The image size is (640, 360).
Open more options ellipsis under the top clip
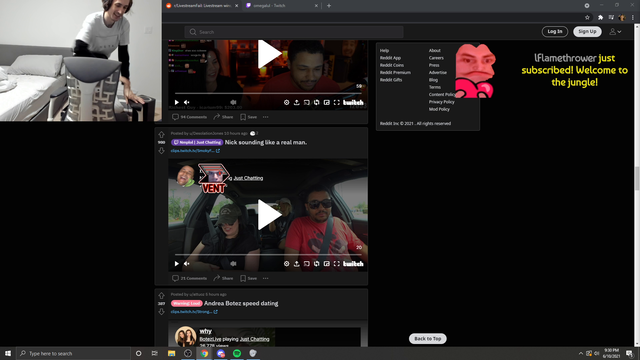click(x=266, y=117)
